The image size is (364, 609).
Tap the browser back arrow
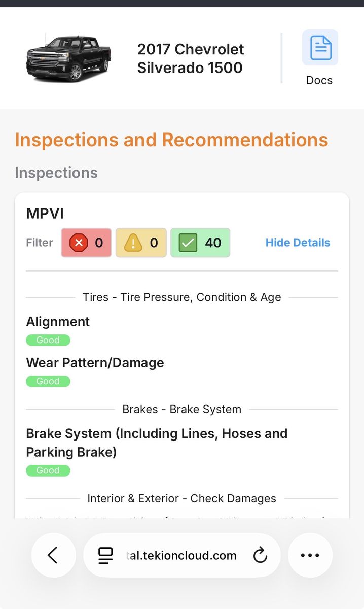[53, 555]
